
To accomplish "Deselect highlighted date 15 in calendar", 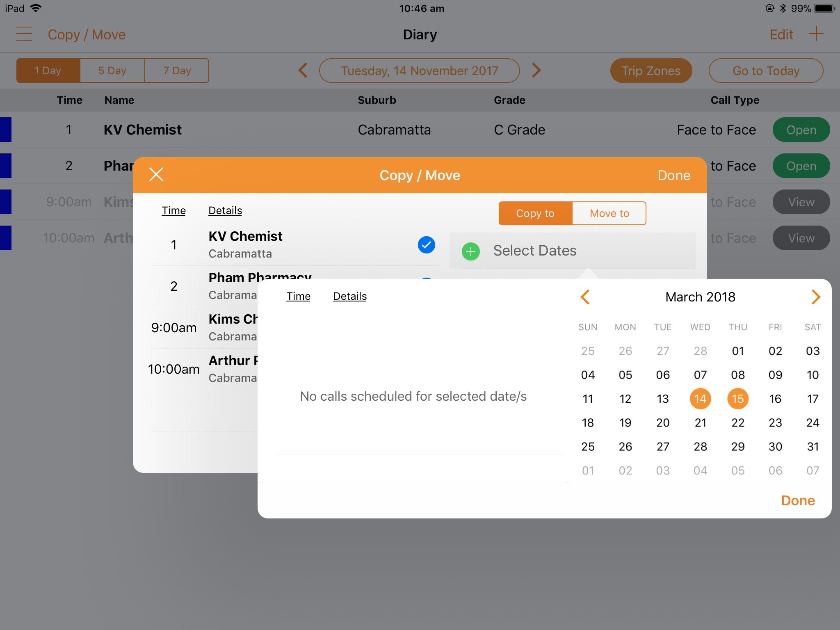I will click(x=737, y=399).
